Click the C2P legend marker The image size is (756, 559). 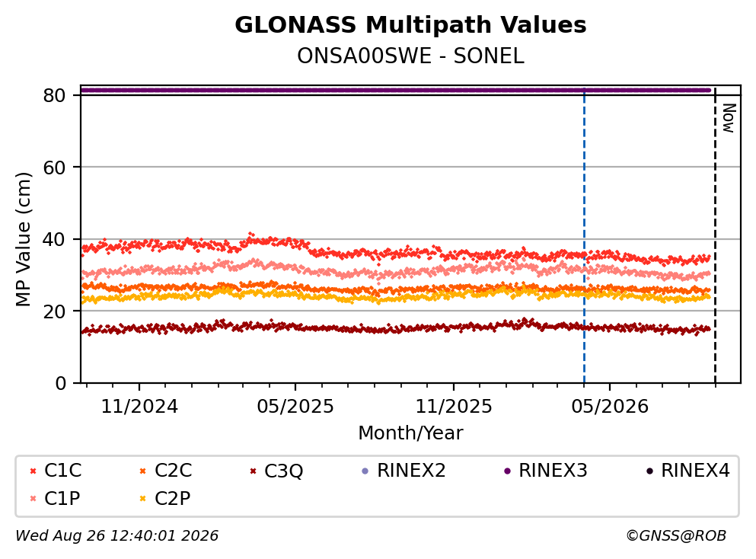tap(142, 499)
